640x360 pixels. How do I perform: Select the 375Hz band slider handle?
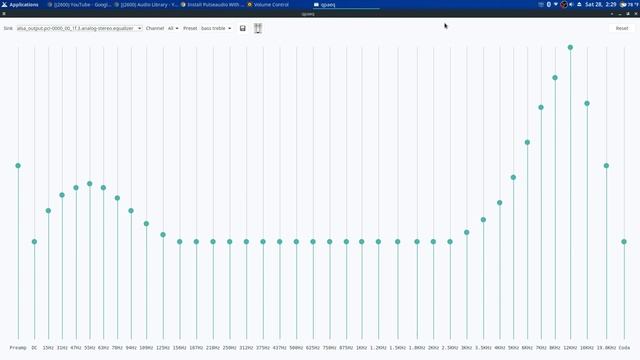pos(263,242)
